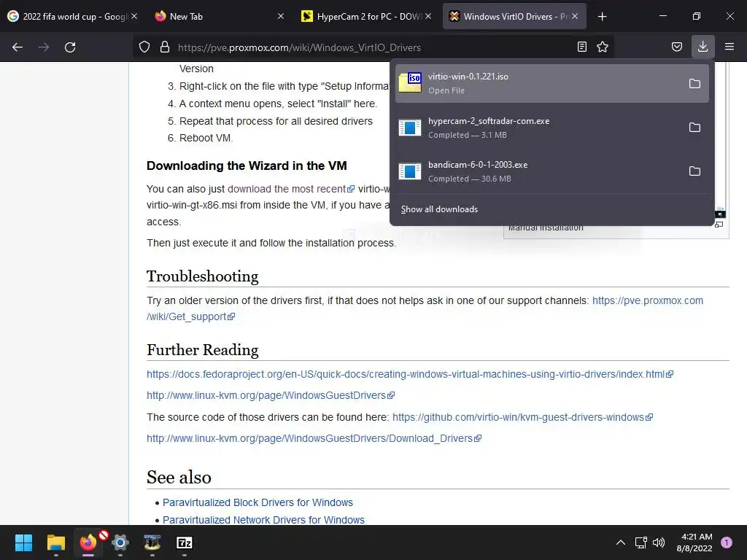Screen dimensions: 747x560
Task: Click list item 'Reboot VM.'
Action: (206, 138)
